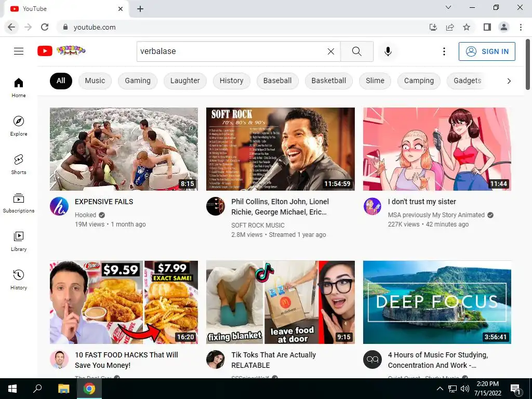Image resolution: width=532 pixels, height=399 pixels.
Task: Select the Slime filter chip
Action: point(375,81)
